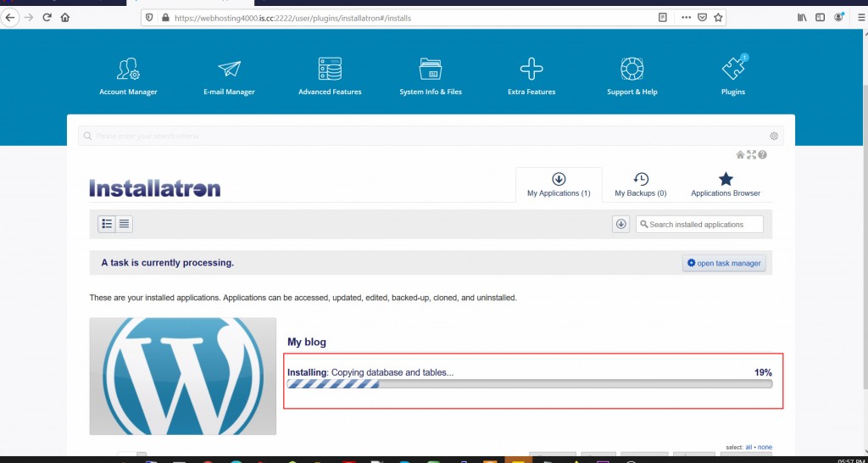Viewport: 868px width, 463px height.
Task: Select all applications link
Action: click(749, 447)
